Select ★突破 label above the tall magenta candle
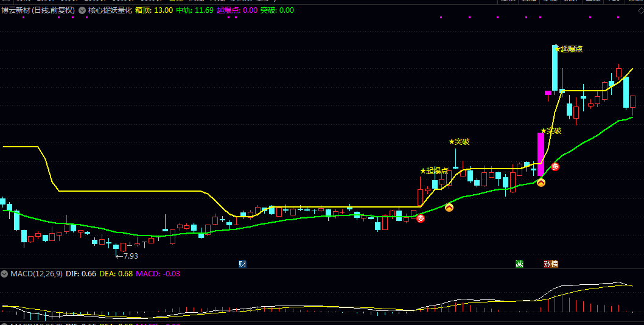This screenshot has height=325, width=644. [x=551, y=130]
